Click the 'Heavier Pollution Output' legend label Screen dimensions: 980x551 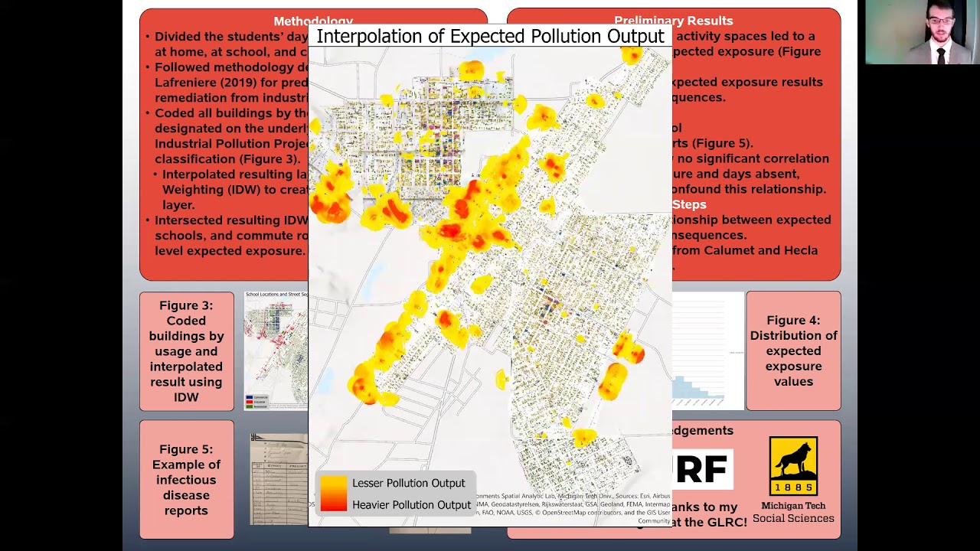tap(411, 504)
